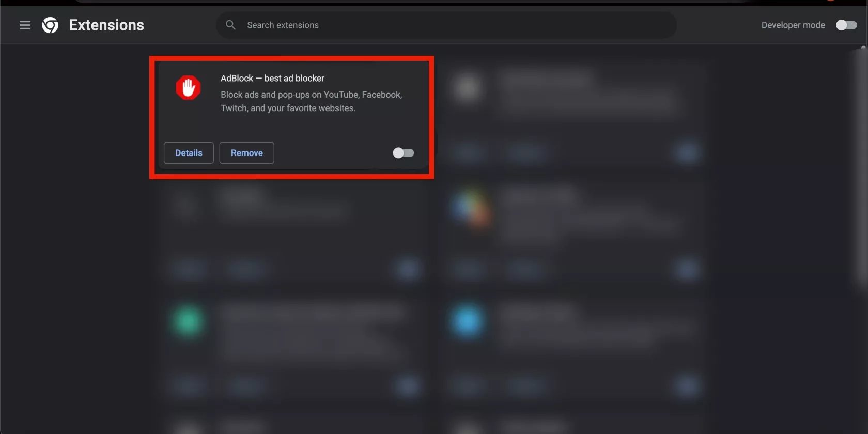Click the search magnifier icon
Image resolution: width=868 pixels, height=434 pixels.
click(x=230, y=25)
